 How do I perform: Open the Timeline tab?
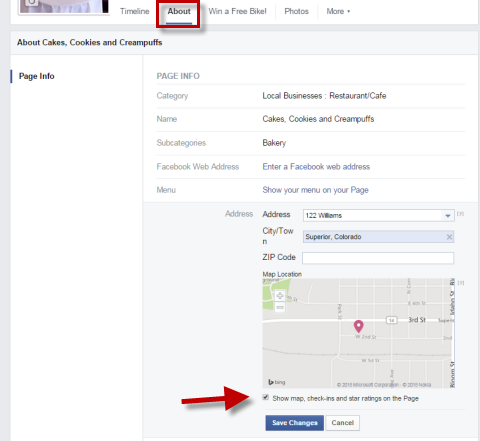[135, 11]
